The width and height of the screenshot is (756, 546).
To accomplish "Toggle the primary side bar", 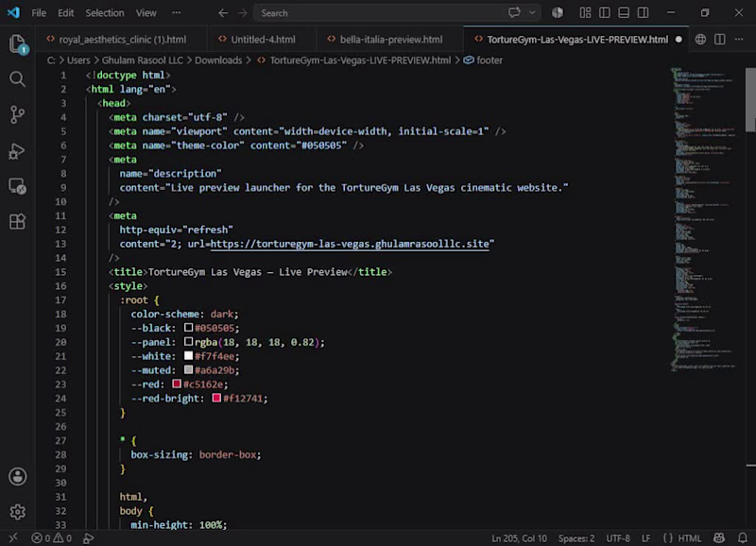I will (x=605, y=12).
